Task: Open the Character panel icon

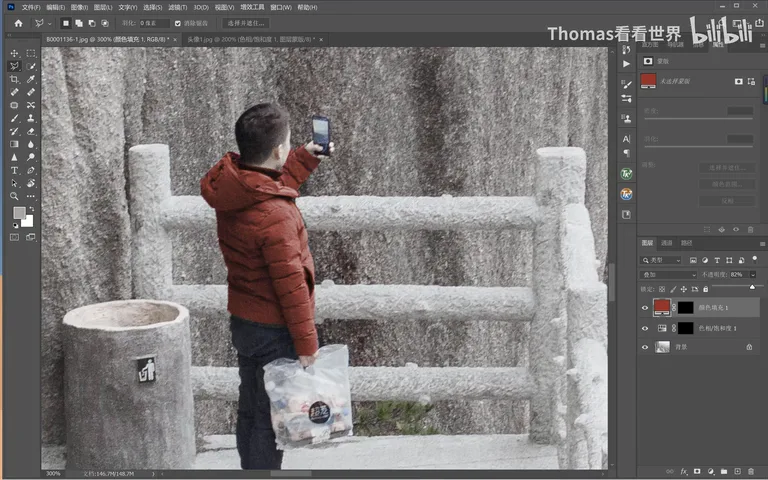Action: (626, 139)
